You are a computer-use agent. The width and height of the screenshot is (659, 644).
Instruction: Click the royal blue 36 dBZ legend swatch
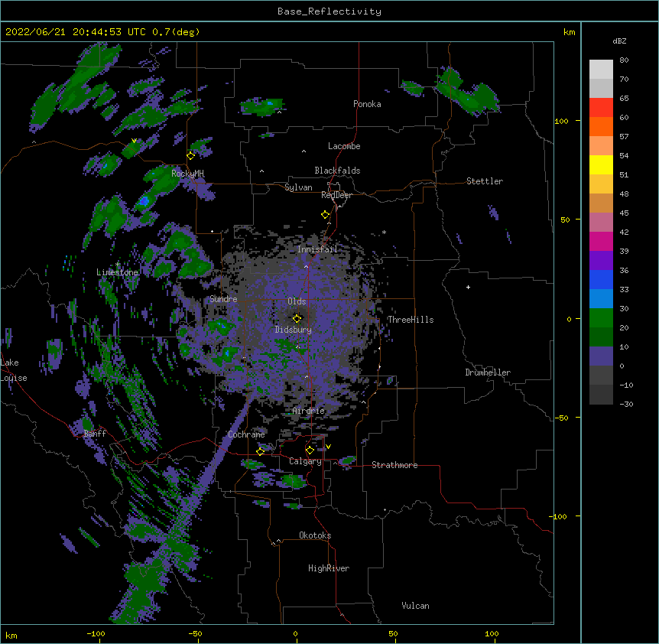(601, 279)
